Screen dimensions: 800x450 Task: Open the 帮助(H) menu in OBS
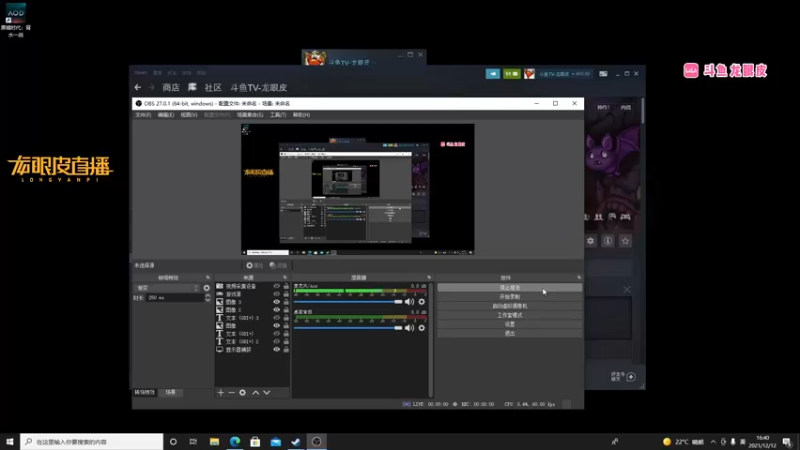click(302, 115)
